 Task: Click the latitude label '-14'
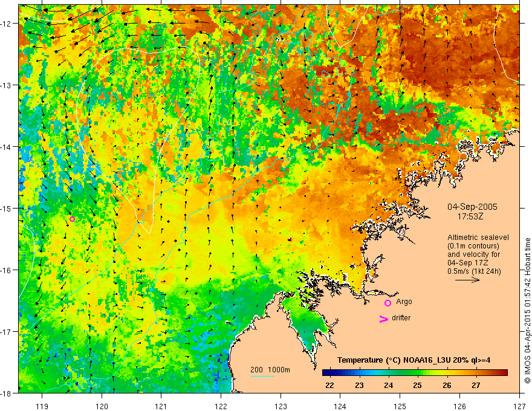click(x=7, y=147)
